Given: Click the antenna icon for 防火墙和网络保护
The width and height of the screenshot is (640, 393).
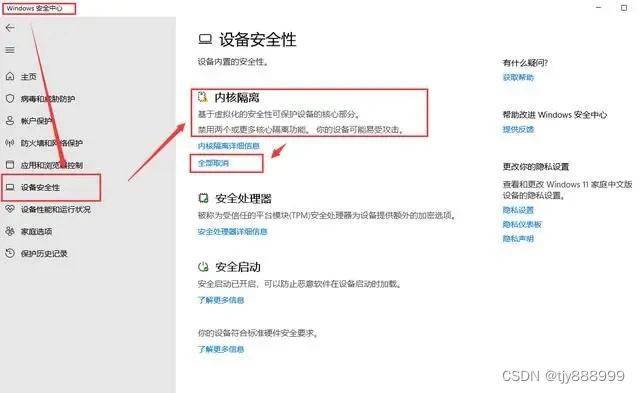Looking at the screenshot, I should (x=10, y=143).
